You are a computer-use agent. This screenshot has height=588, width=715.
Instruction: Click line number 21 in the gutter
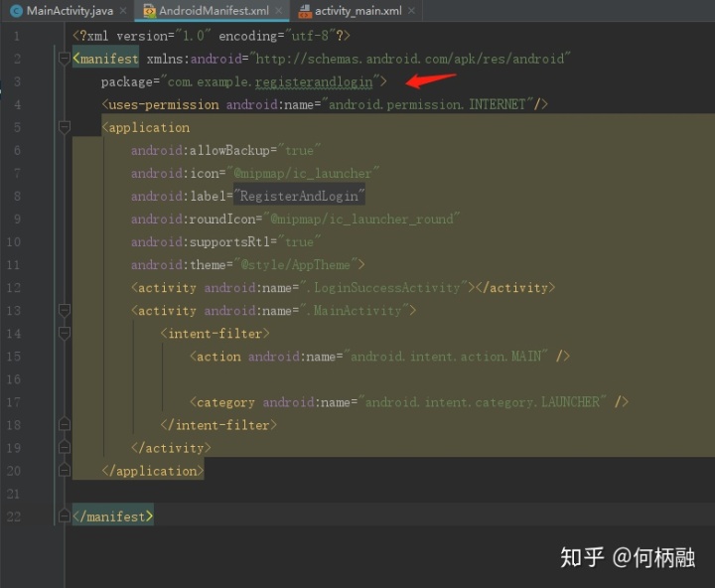(14, 494)
